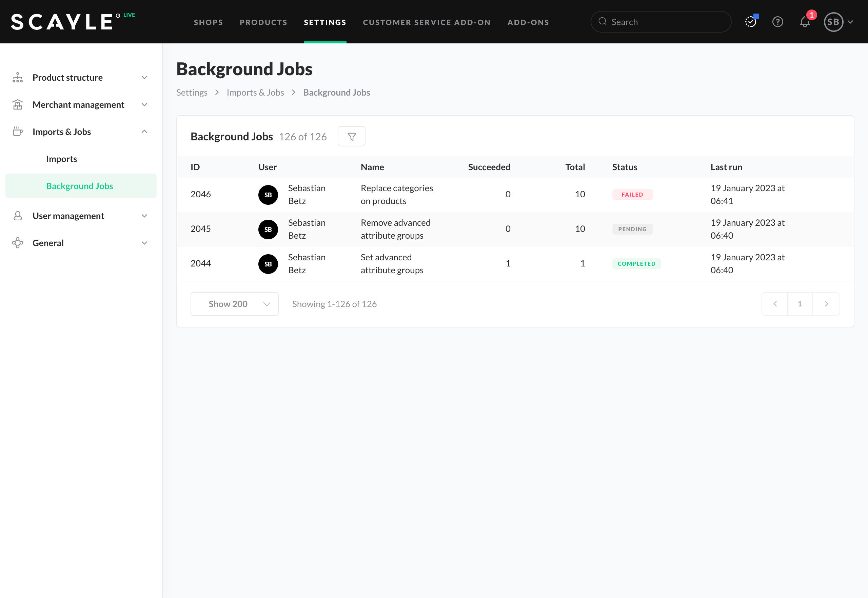
Task: Click SB avatar on job 2046
Action: click(x=268, y=195)
